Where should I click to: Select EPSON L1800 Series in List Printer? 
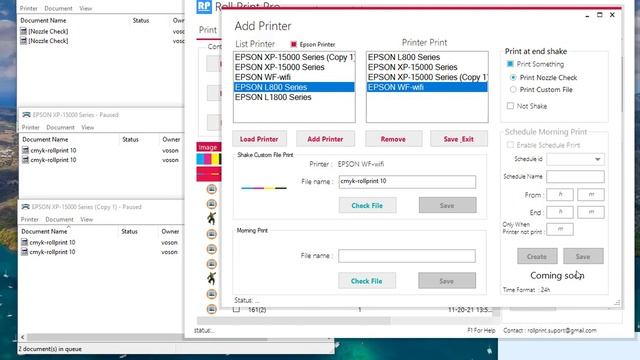pyautogui.click(x=294, y=97)
